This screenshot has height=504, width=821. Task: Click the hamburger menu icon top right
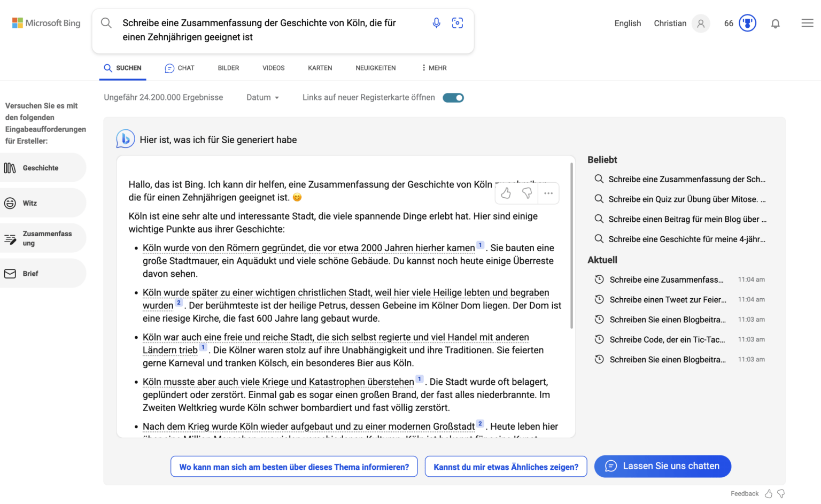(807, 23)
